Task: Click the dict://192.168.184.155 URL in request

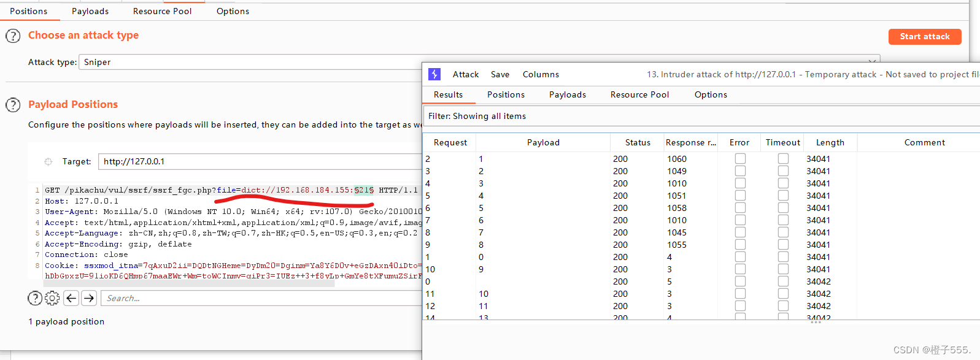Action: click(x=295, y=190)
